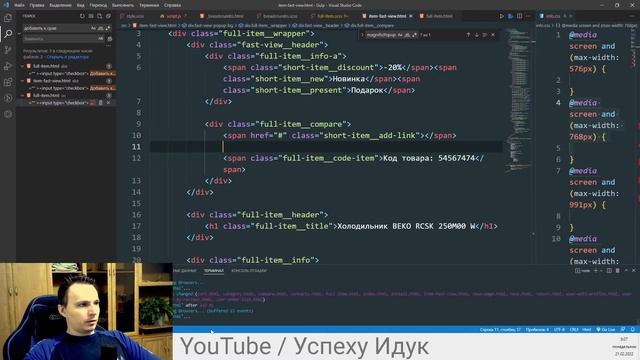This screenshot has height=360, width=640.
Task: Open more editor actions menu
Action: pos(528,16)
